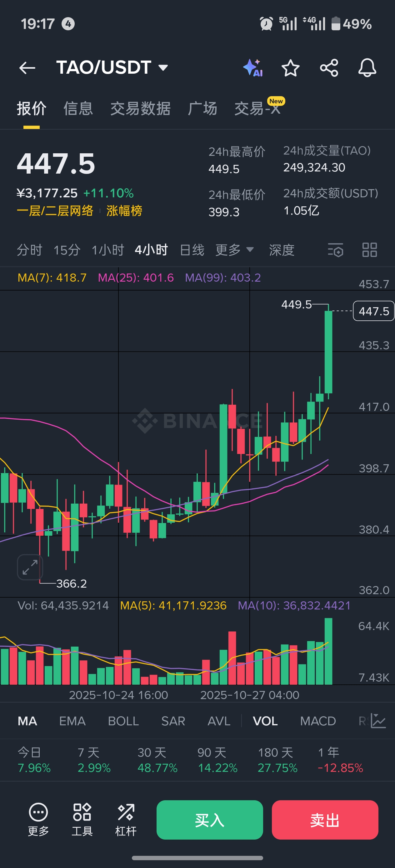Open price alert bell icon
This screenshot has height=868, width=395.
367,68
